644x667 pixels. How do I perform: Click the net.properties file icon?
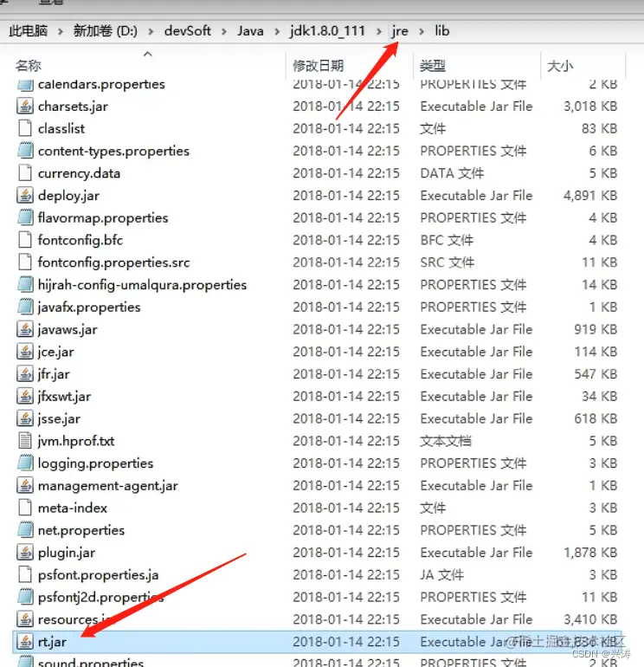(x=24, y=530)
